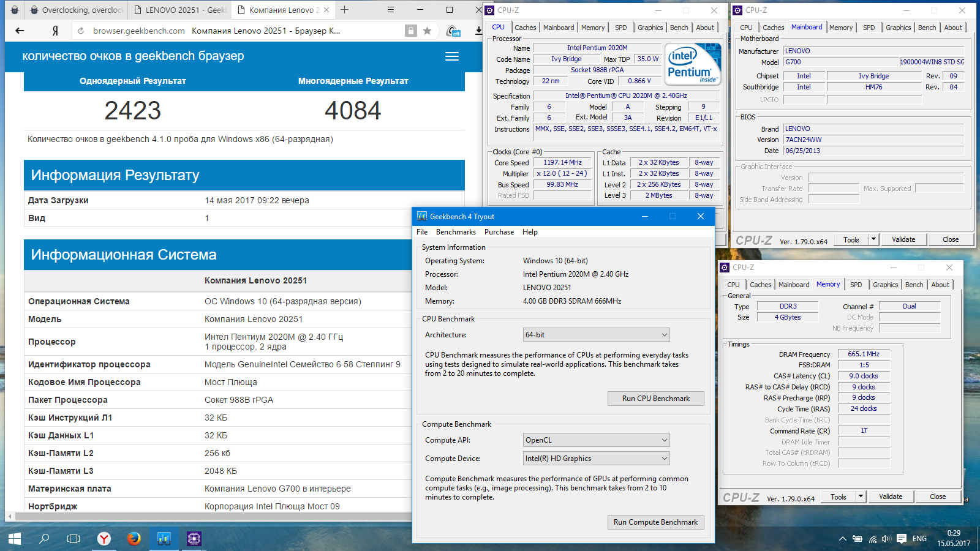The image size is (980, 551).
Task: Open the Wi-Fi network tray icon
Action: 872,539
